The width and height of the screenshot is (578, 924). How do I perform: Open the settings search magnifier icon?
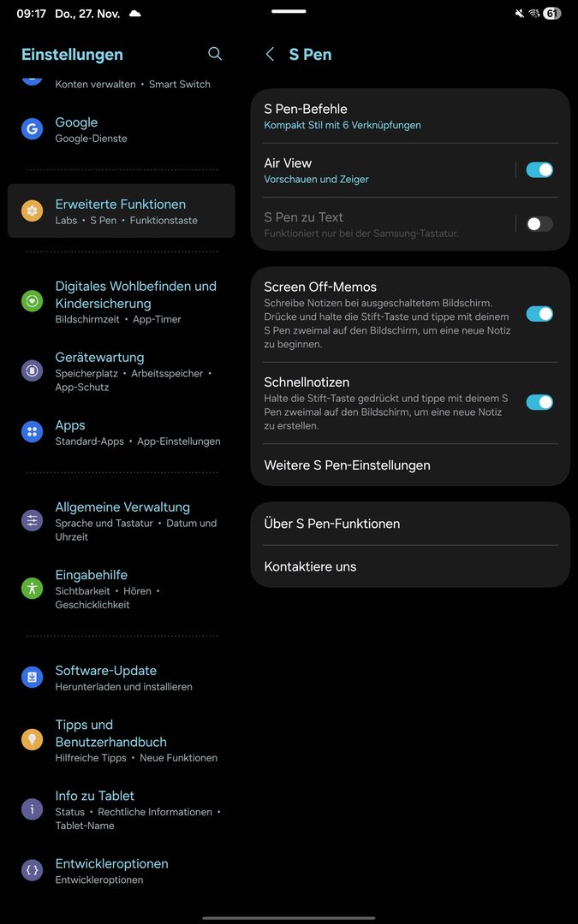215,54
